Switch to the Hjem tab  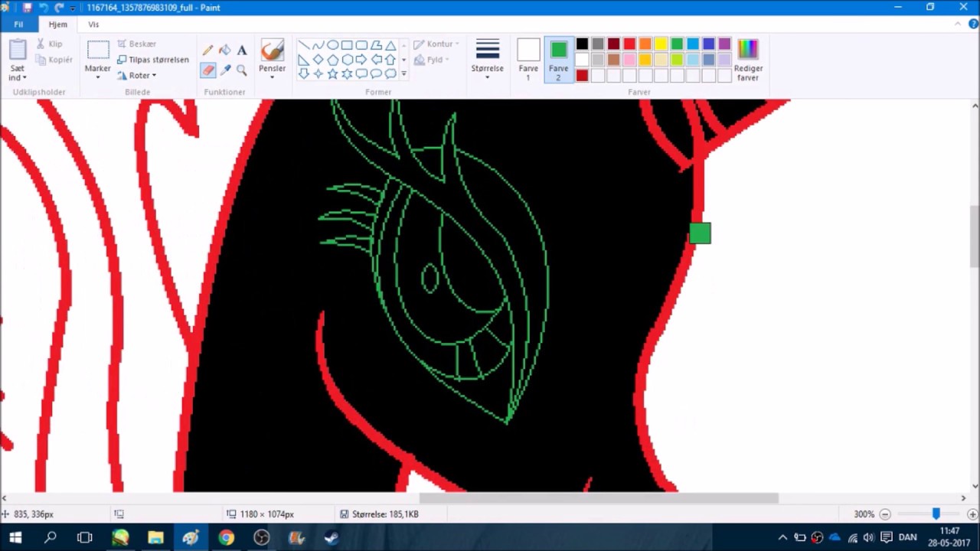click(x=57, y=24)
